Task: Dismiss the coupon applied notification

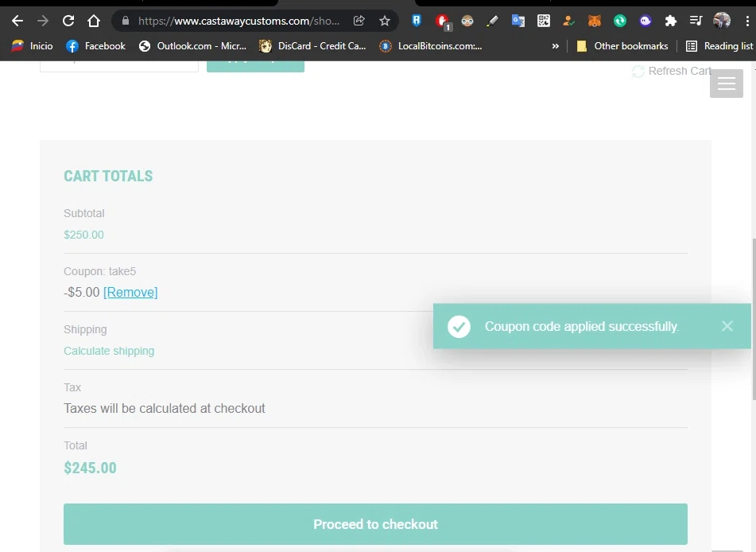Action: click(727, 326)
